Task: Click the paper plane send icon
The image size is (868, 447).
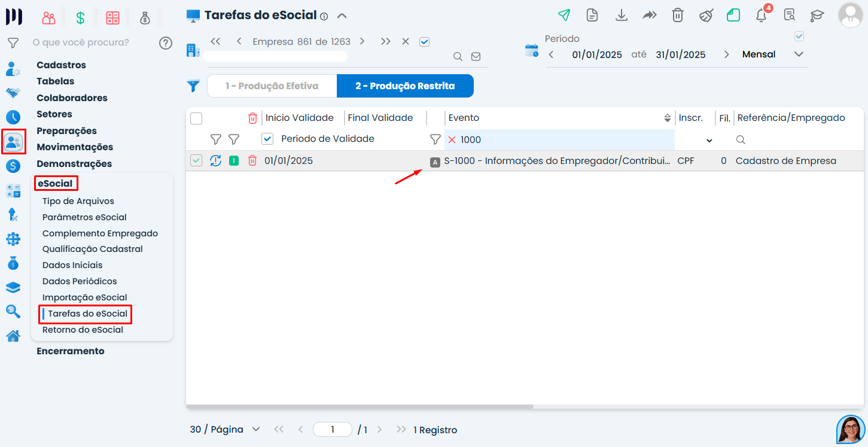Action: [x=564, y=15]
